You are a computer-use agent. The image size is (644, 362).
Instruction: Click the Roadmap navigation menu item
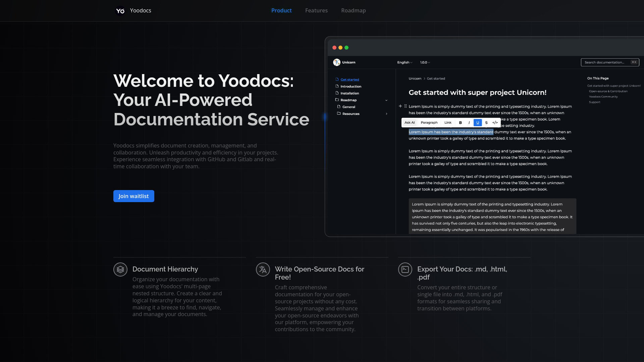click(354, 10)
